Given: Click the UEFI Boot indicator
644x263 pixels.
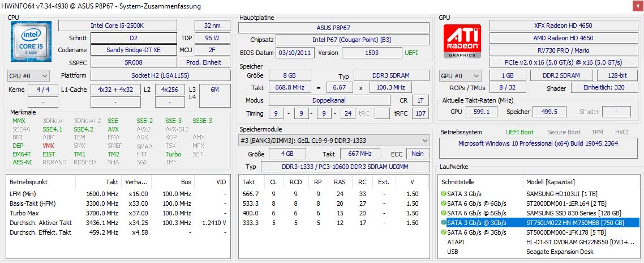Looking at the screenshot, I should coord(520,132).
